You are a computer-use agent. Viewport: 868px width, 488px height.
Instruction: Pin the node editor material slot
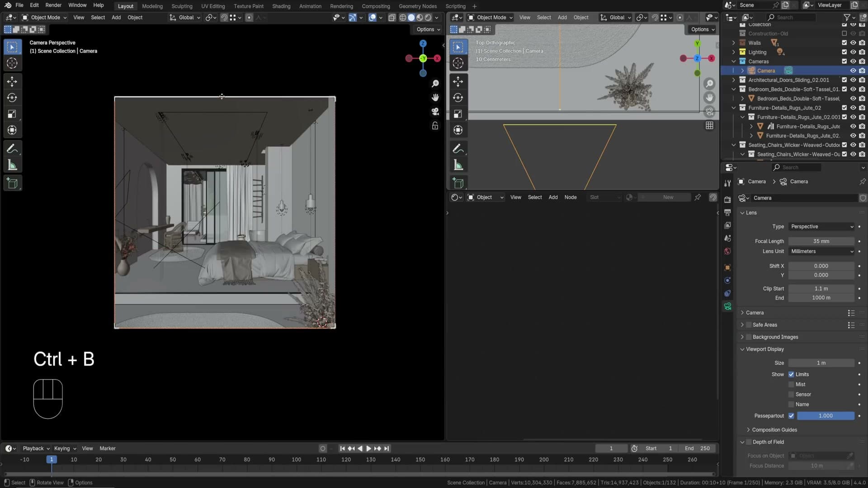(698, 197)
